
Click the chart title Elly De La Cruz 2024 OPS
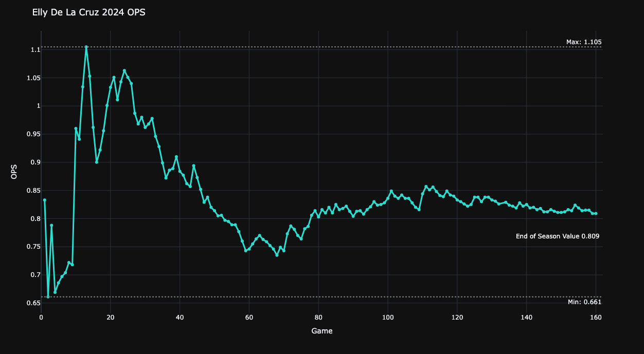(x=88, y=13)
